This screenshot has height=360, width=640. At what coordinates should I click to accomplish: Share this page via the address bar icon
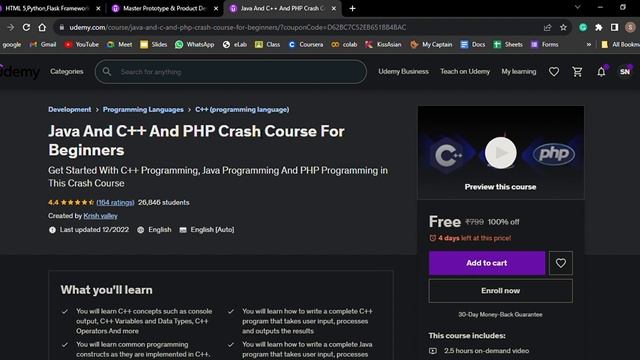pyautogui.click(x=547, y=27)
